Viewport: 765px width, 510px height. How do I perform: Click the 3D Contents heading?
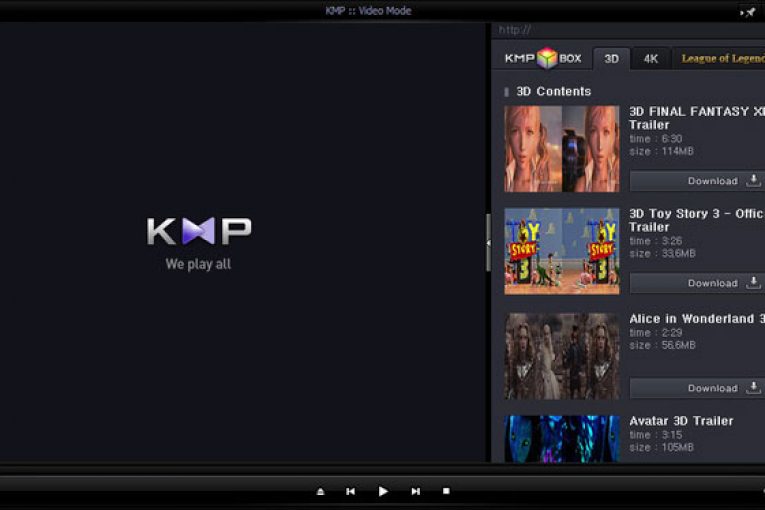(x=553, y=91)
